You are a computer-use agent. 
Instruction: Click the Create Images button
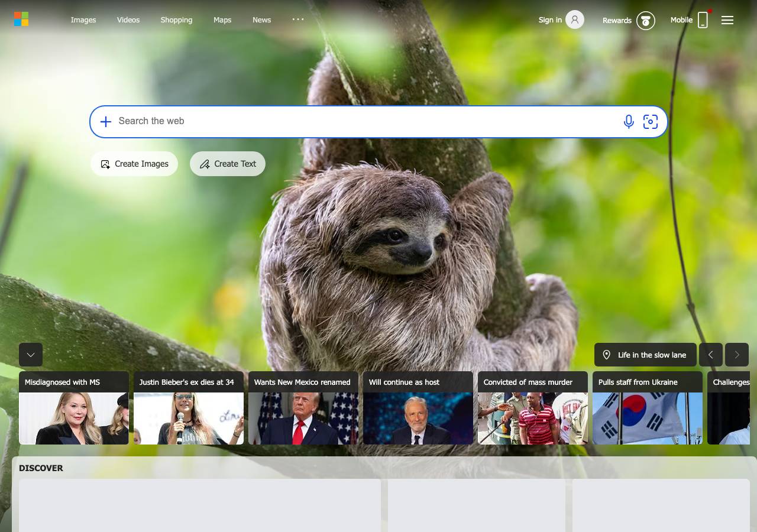click(x=134, y=164)
